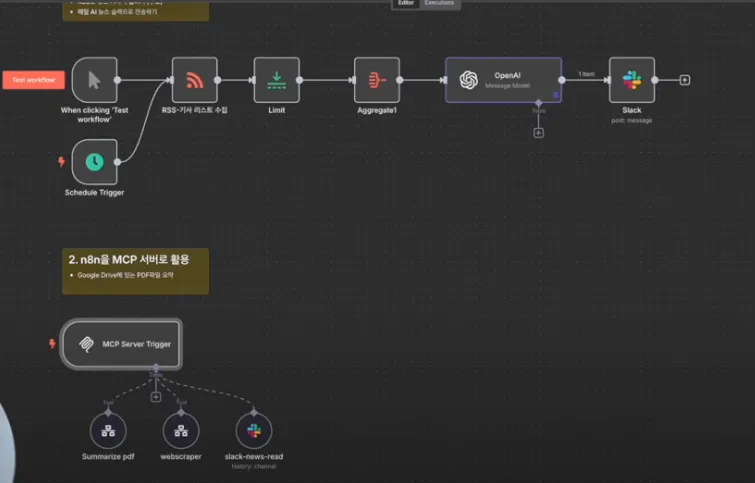755x483 pixels.
Task: Click the 'history: channel' subtitle text
Action: [x=254, y=466]
